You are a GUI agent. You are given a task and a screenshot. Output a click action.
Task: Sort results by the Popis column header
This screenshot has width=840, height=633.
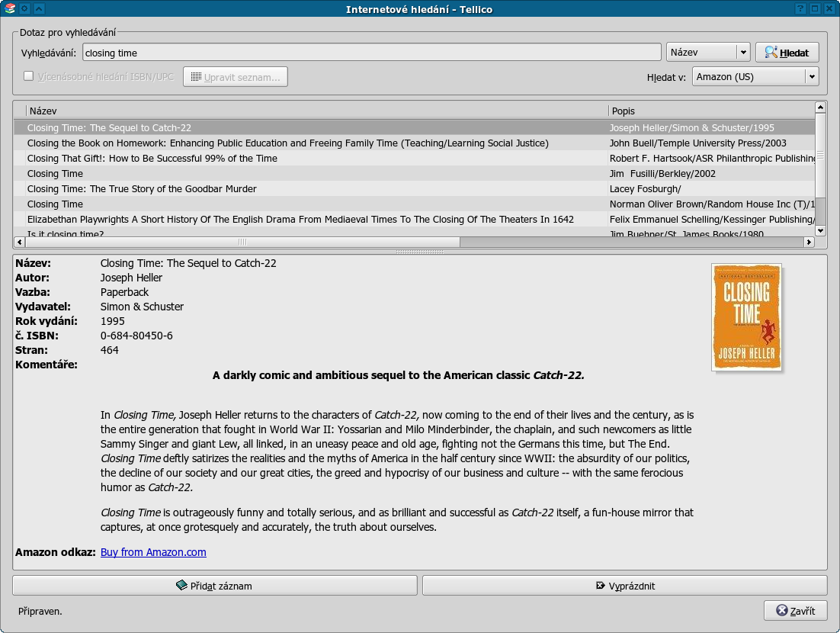[711, 111]
